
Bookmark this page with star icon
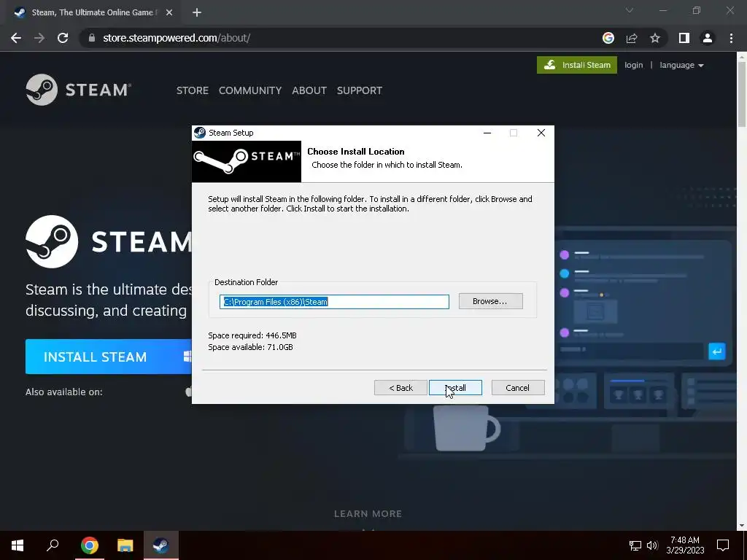coord(655,38)
